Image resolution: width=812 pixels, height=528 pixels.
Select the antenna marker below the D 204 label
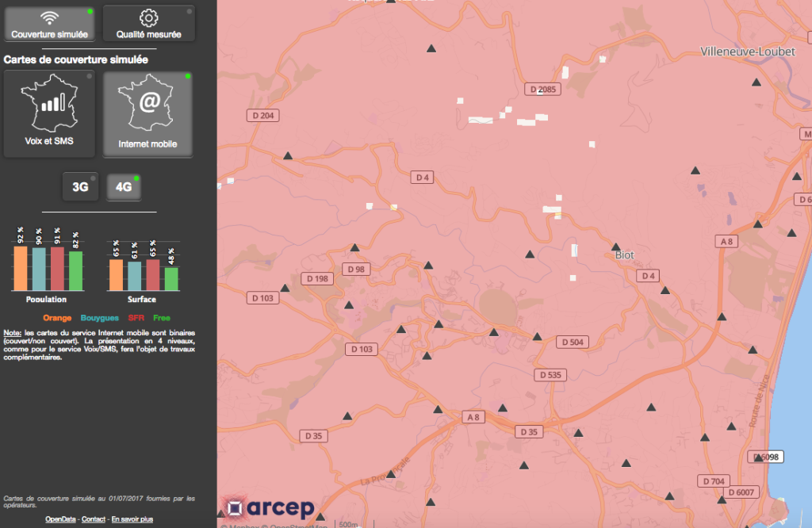(x=288, y=155)
